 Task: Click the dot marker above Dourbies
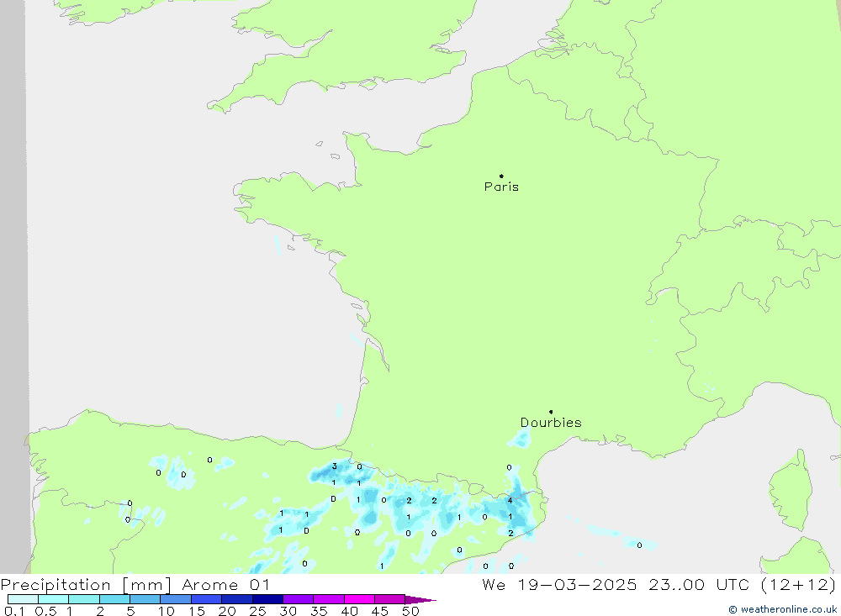click(551, 412)
